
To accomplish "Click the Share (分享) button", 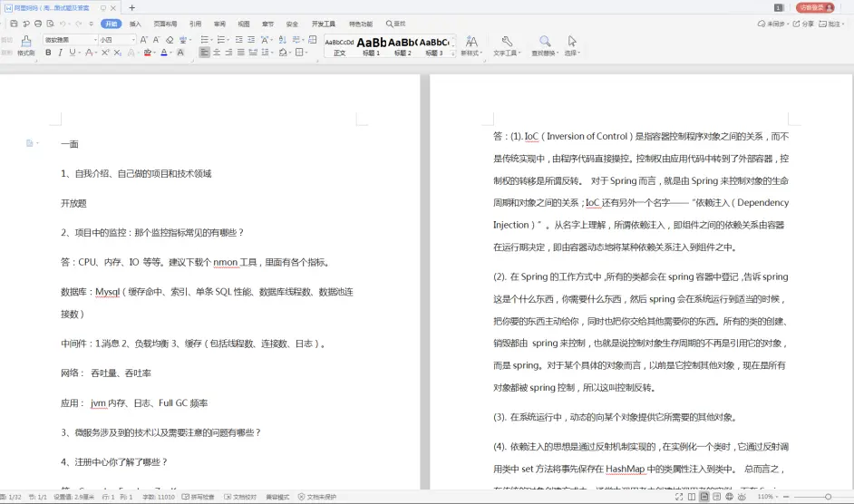I will click(803, 24).
